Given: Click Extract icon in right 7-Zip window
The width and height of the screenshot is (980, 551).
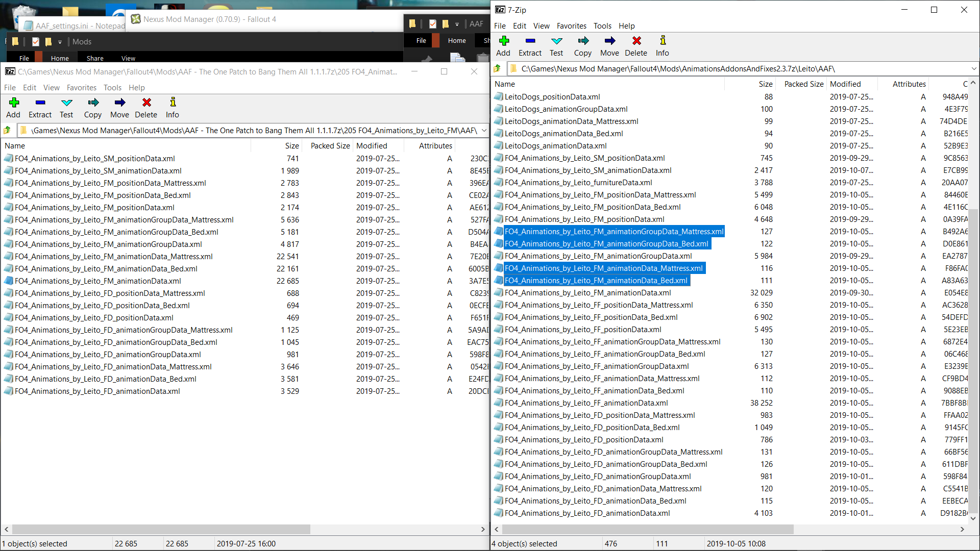Looking at the screenshot, I should pyautogui.click(x=530, y=41).
